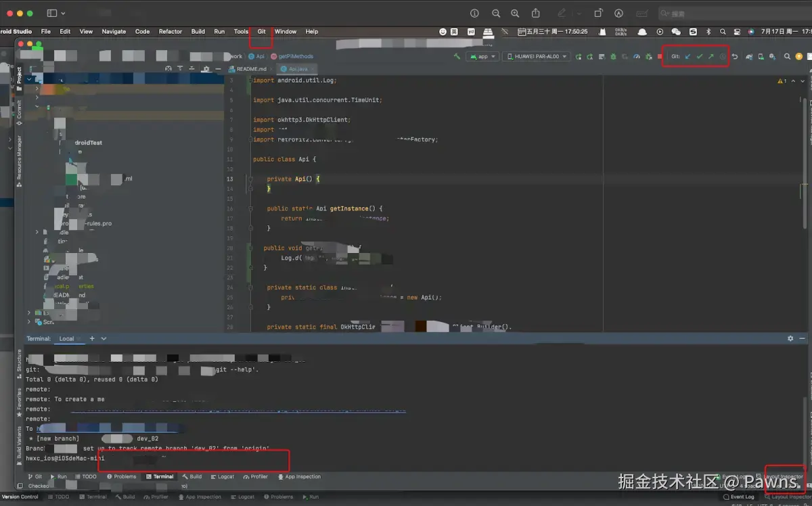Viewport: 812px width, 506px height.
Task: Click the Sync Project with Gradle icon
Action: [x=748, y=57]
